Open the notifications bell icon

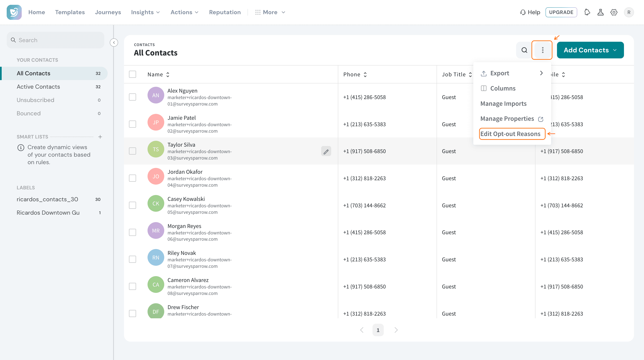[x=587, y=12]
